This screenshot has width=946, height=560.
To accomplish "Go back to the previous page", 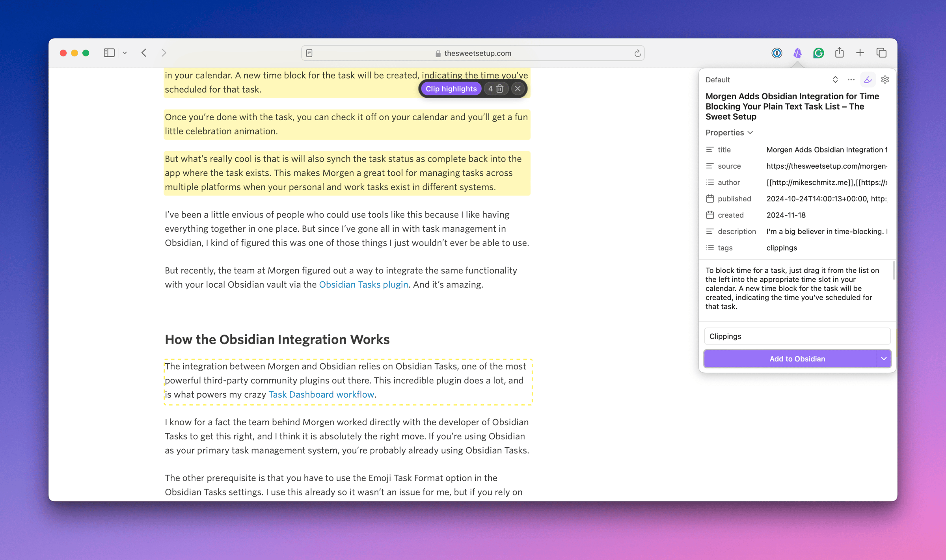I will [144, 53].
